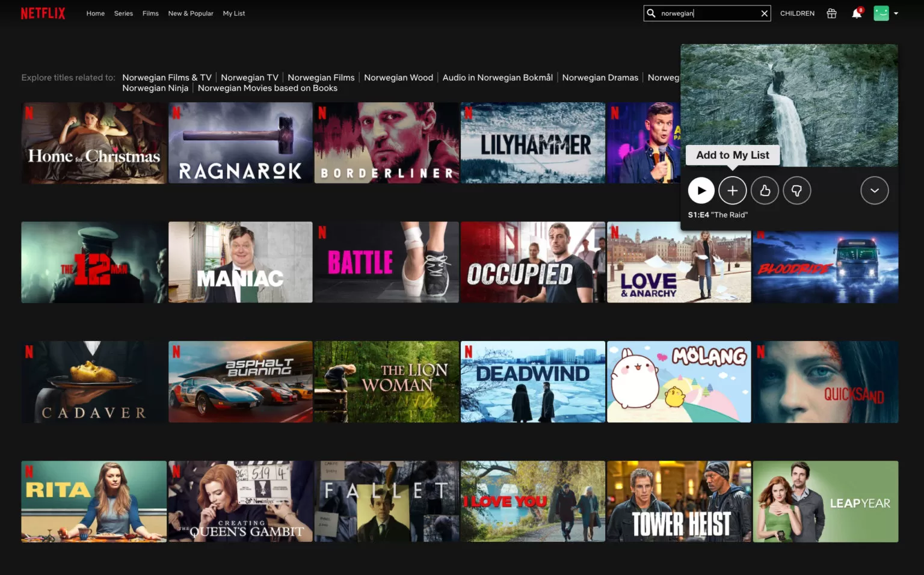This screenshot has height=575, width=924.
Task: Open the Ragnarok thumbnail
Action: (240, 143)
